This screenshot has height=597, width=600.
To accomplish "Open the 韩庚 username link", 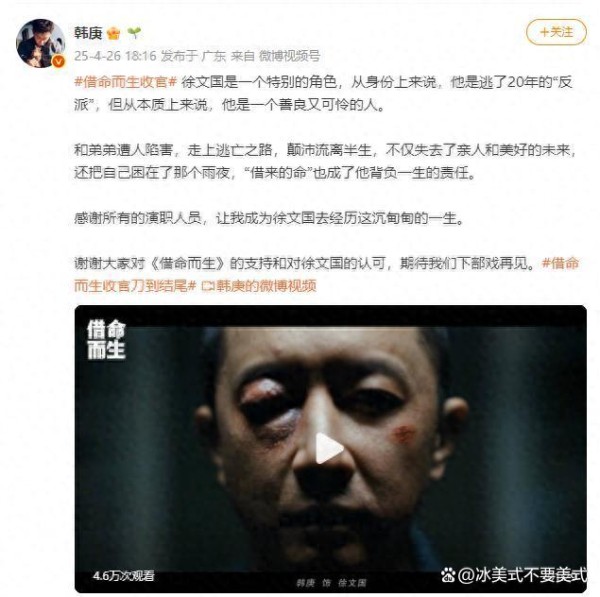I will pos(88,33).
